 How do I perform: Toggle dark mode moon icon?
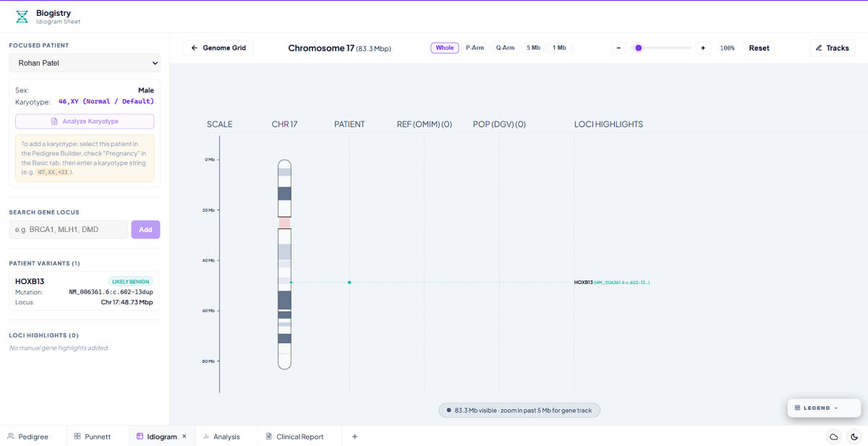coord(854,437)
